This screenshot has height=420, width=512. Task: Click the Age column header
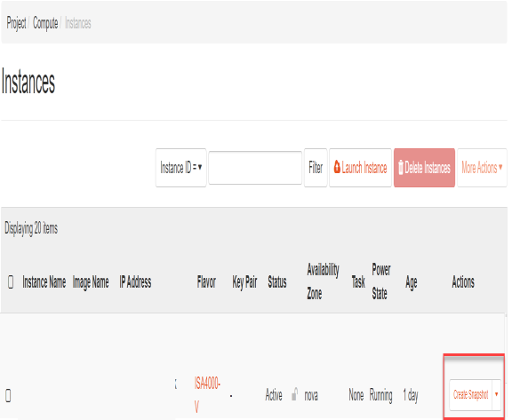point(411,282)
